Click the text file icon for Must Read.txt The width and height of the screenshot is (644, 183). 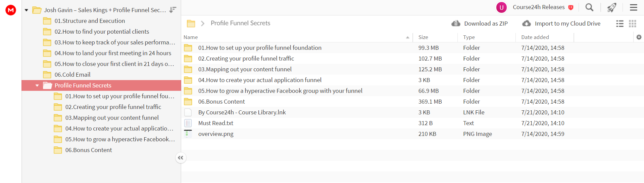[188, 123]
